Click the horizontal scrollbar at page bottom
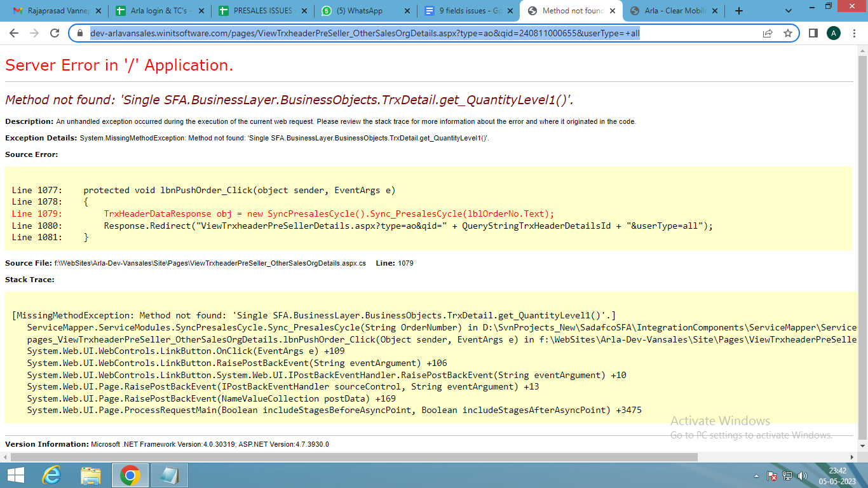Viewport: 868px width, 488px height. 354,457
